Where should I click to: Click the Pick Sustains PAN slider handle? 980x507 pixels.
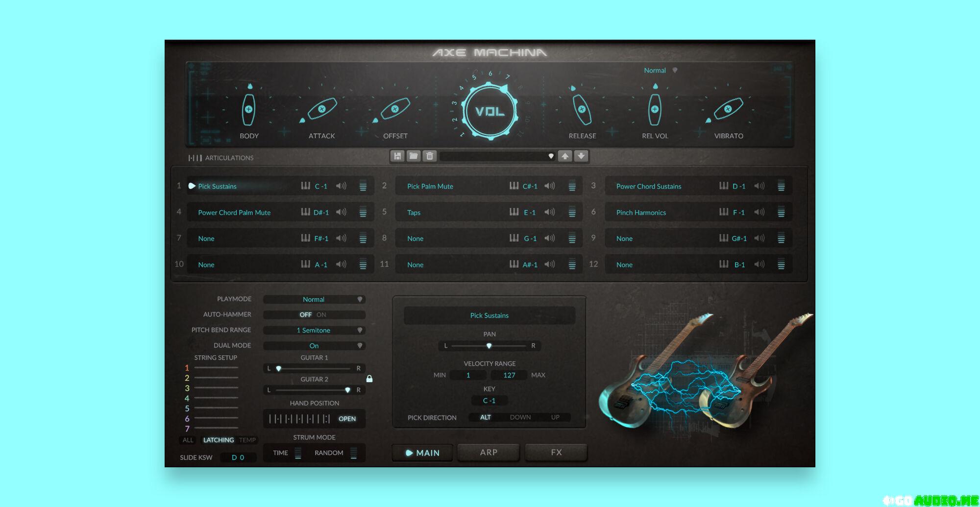(x=489, y=346)
